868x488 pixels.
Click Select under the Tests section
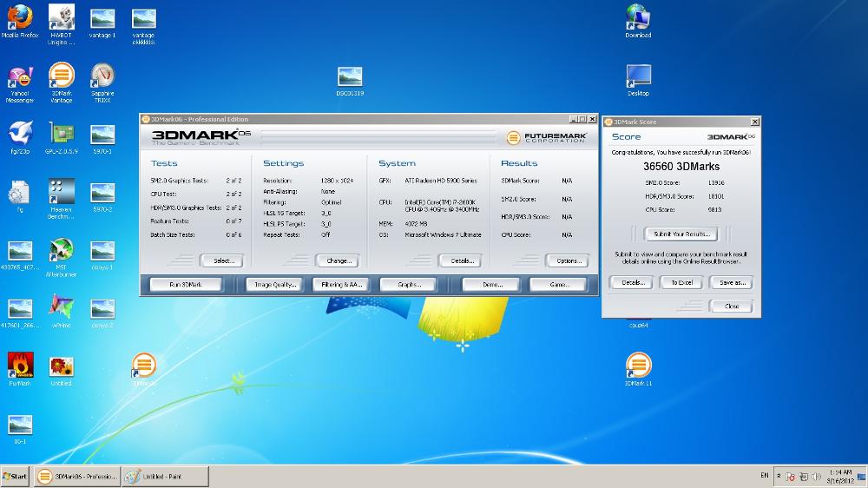tap(221, 260)
